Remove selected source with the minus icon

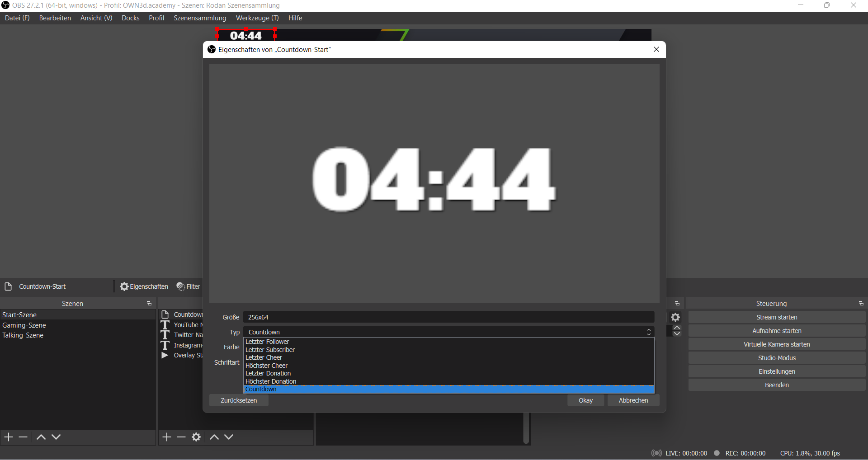[x=181, y=437]
